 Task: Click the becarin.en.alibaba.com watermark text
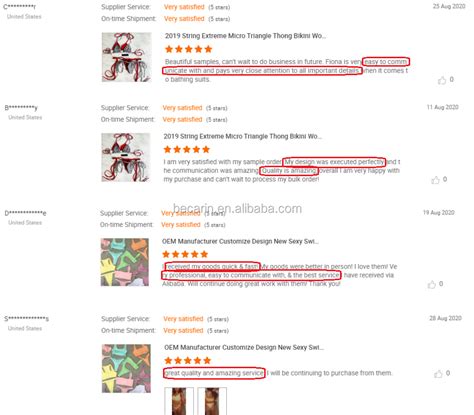coord(237,209)
